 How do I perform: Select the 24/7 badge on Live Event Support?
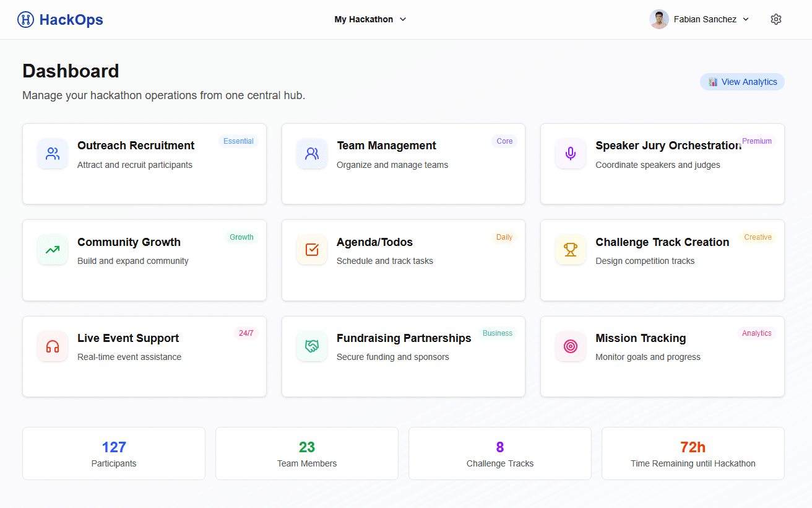(x=246, y=333)
